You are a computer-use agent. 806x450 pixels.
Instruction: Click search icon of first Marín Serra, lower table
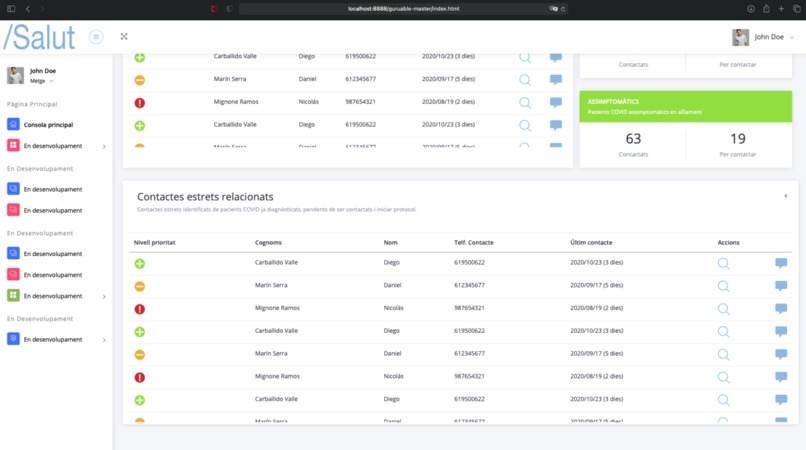[723, 286]
